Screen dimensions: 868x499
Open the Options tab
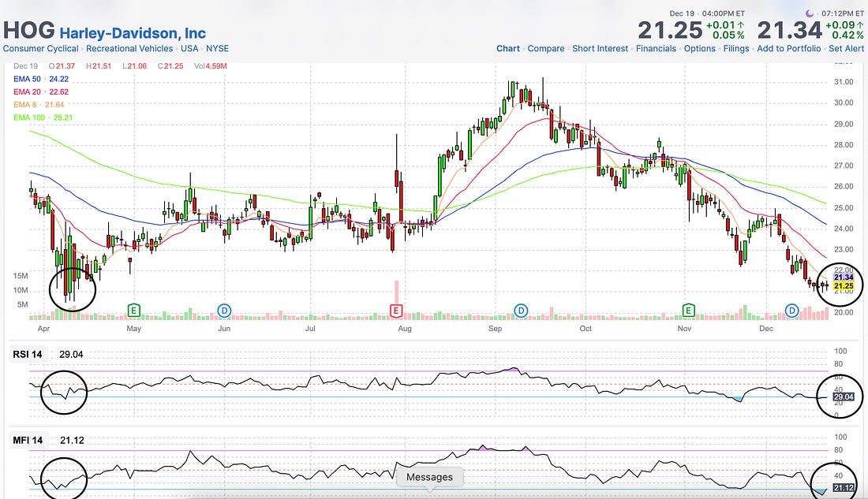tap(700, 49)
